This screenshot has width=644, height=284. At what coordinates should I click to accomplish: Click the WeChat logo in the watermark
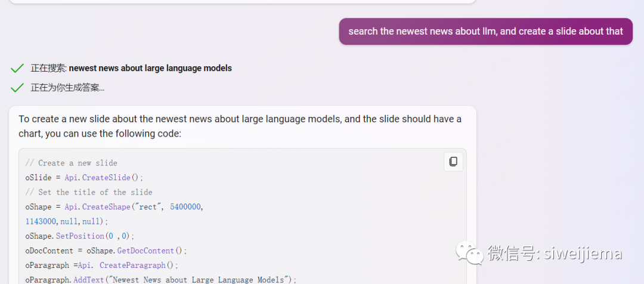[470, 253]
